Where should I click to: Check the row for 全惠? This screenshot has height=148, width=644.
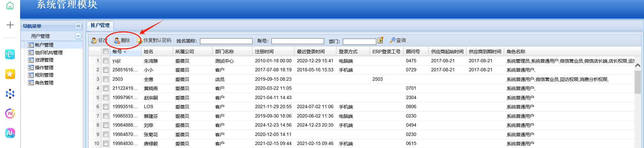coord(106,79)
